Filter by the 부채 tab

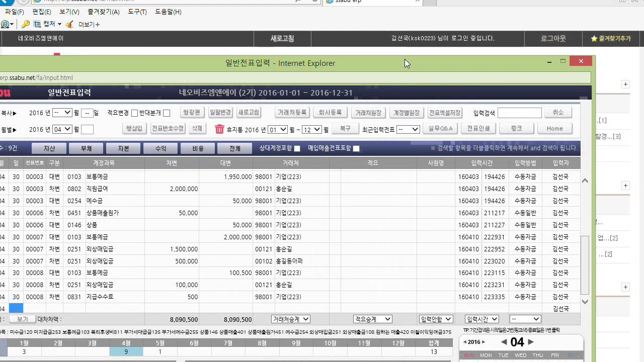pos(86,148)
